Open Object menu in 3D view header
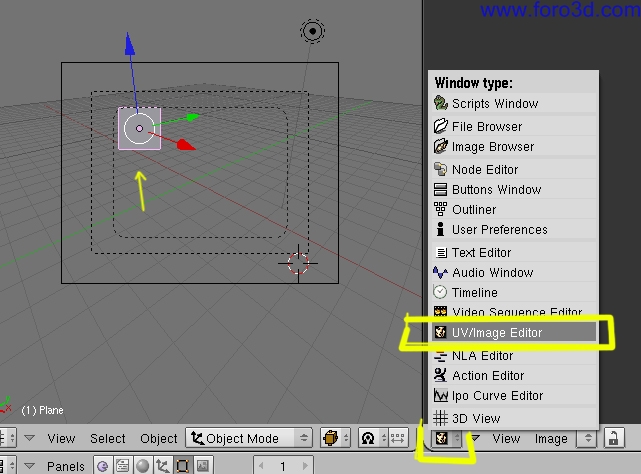 [159, 438]
